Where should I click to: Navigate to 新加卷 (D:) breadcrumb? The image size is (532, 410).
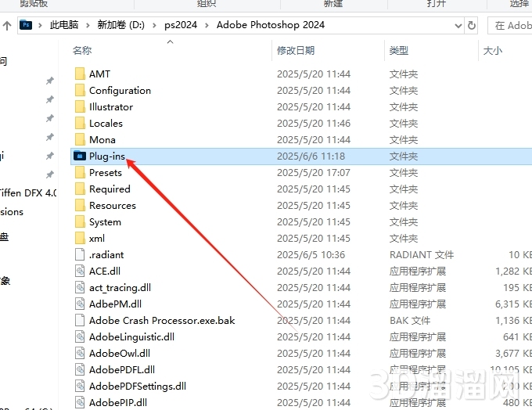120,25
